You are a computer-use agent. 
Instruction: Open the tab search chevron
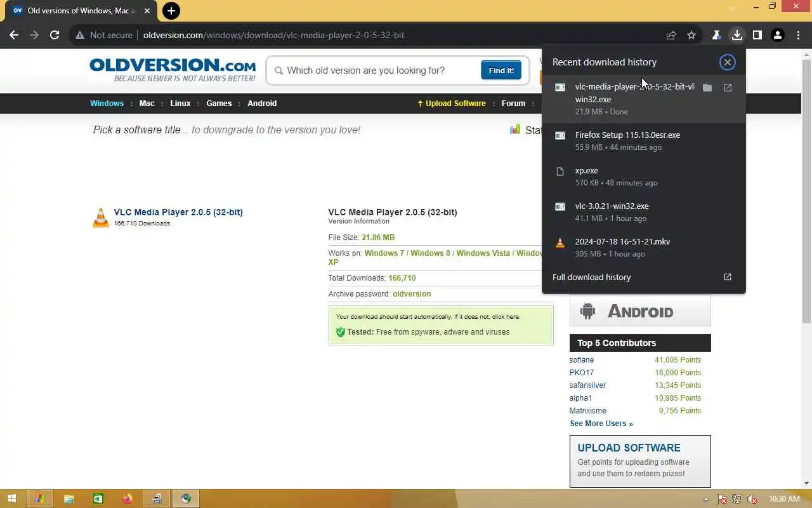(x=733, y=8)
